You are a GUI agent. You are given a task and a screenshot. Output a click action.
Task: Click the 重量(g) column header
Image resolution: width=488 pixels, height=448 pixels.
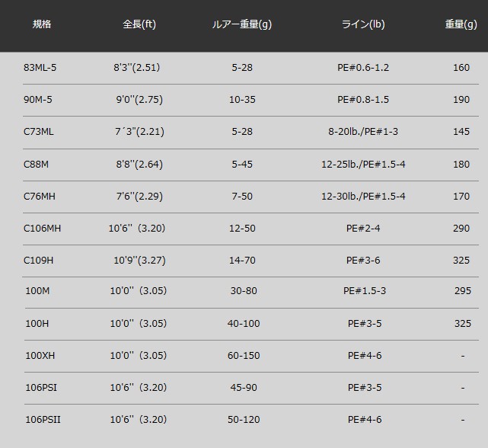[x=461, y=24]
